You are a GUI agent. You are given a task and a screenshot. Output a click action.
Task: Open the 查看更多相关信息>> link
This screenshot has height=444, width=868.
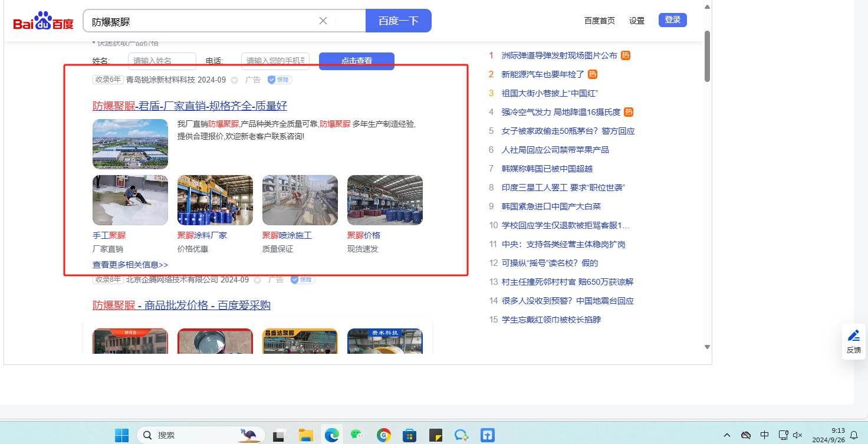coord(130,265)
